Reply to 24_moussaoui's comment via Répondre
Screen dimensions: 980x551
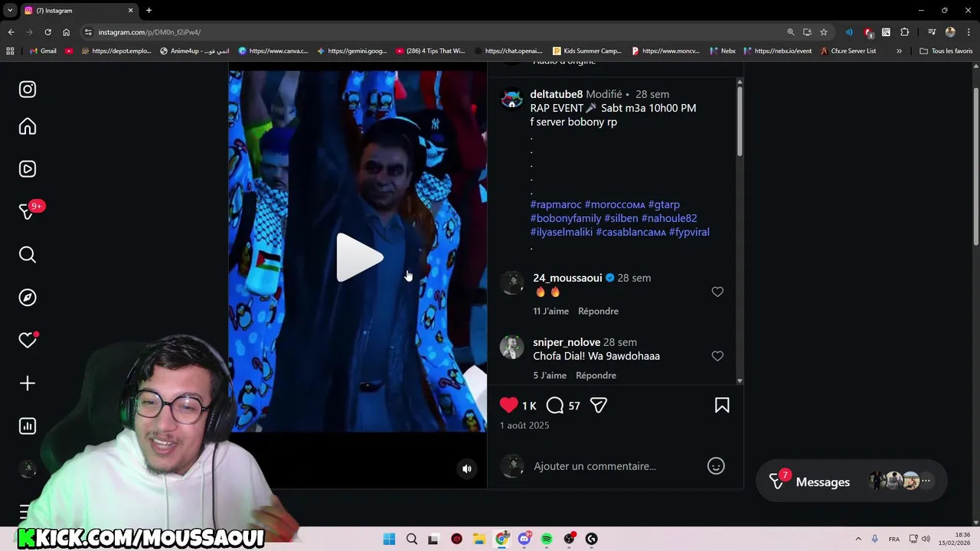[598, 311]
